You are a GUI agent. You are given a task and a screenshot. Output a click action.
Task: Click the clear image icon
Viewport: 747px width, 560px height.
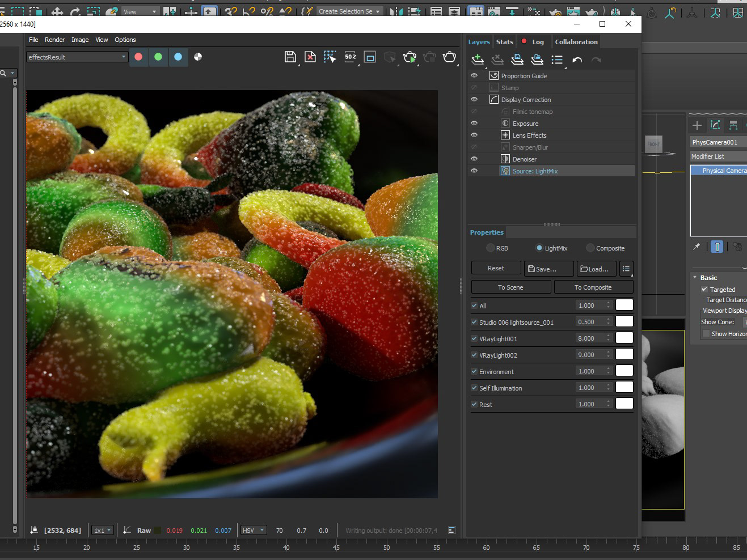(x=310, y=57)
